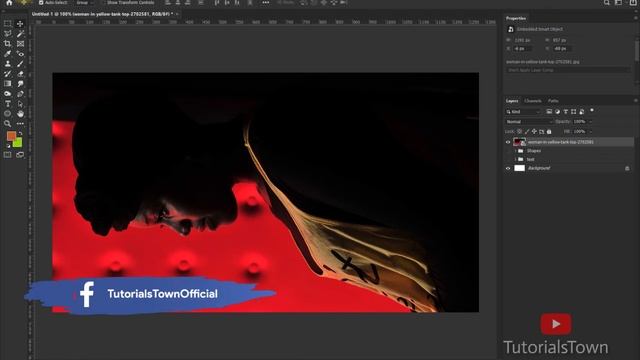Expand the Shapes layer group
Image resolution: width=640 pixels, height=360 pixels.
[516, 151]
